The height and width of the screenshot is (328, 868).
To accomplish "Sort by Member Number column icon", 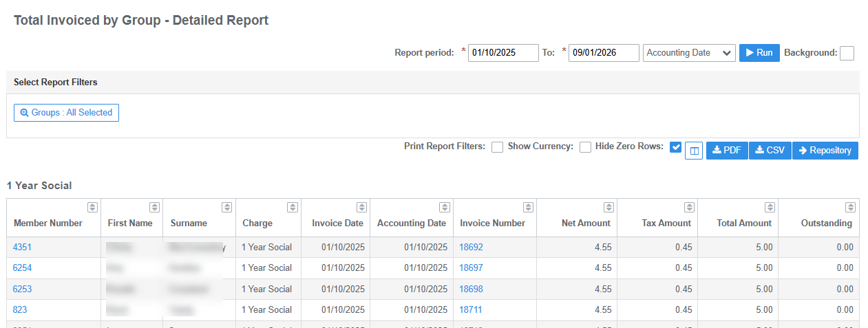I will pyautogui.click(x=93, y=207).
